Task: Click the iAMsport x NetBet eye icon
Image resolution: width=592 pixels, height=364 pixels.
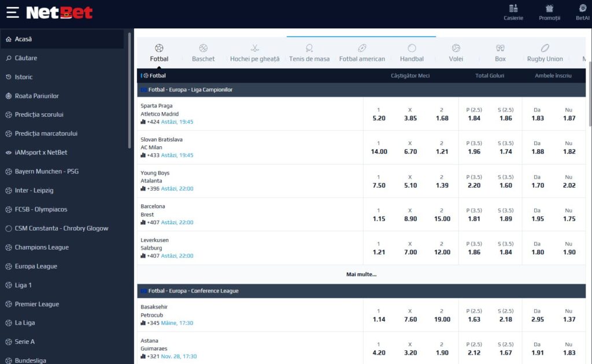Action: tap(9, 153)
